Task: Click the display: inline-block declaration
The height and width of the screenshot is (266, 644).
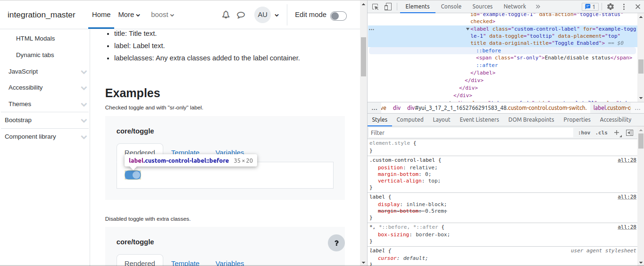Action: point(412,204)
